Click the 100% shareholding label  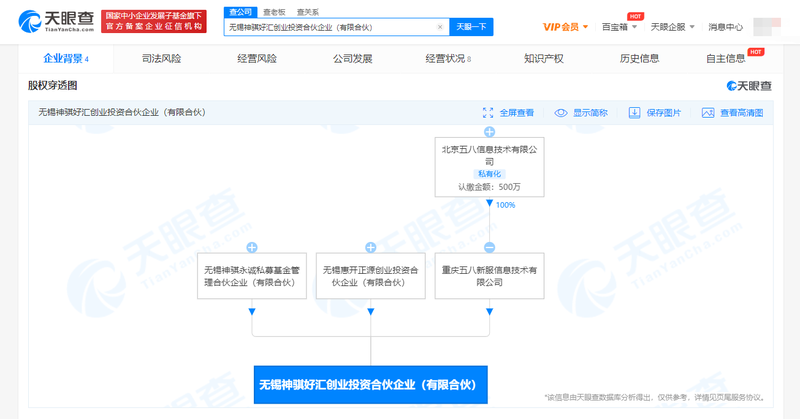point(505,205)
